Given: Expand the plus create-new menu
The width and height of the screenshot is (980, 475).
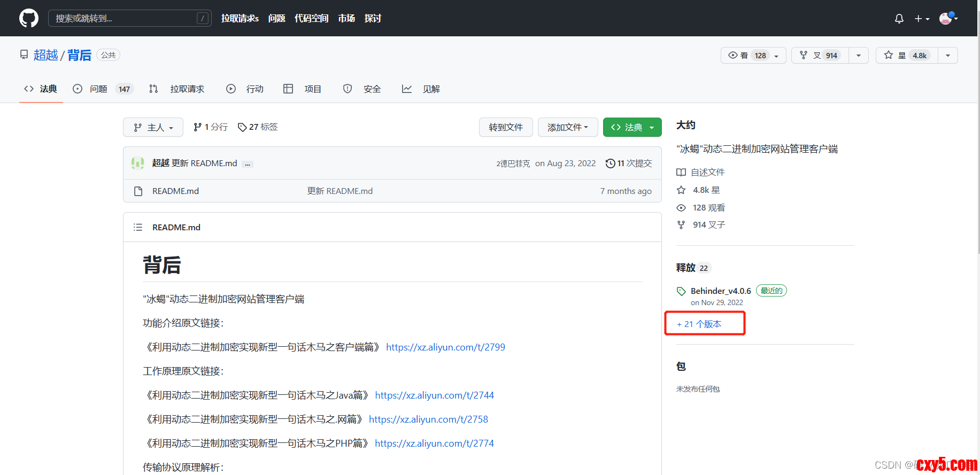Looking at the screenshot, I should [x=921, y=19].
